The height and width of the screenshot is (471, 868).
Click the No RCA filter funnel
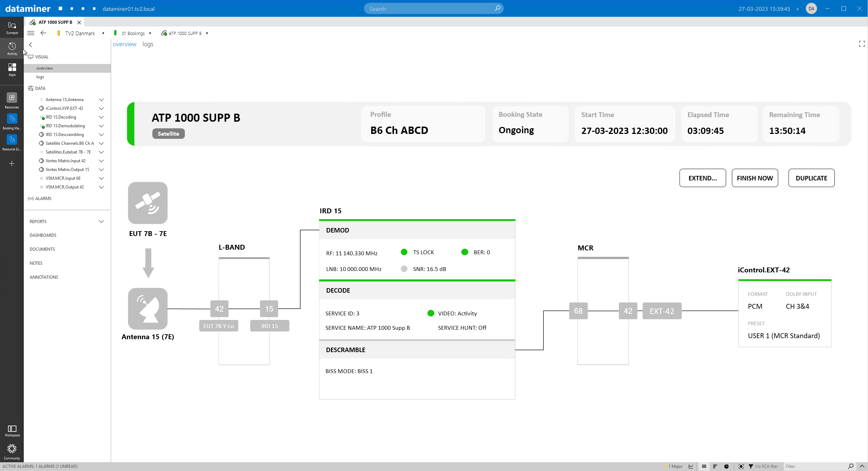click(751, 466)
